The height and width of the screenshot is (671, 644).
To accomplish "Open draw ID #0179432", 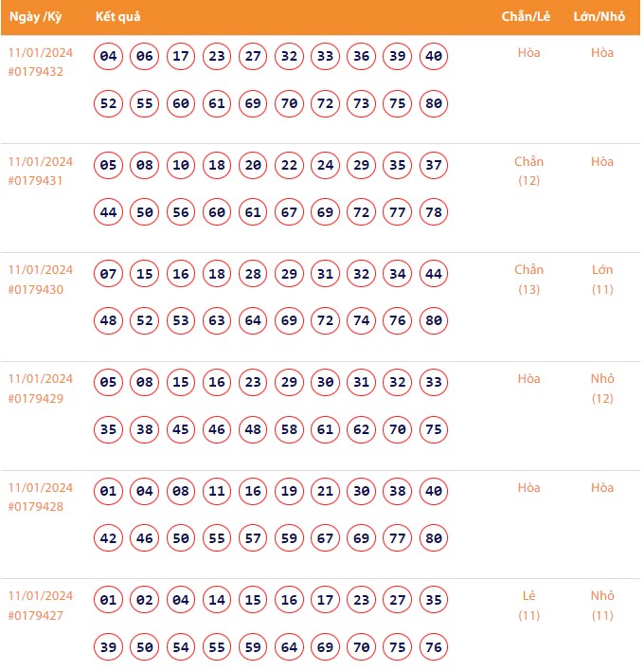I will click(36, 72).
